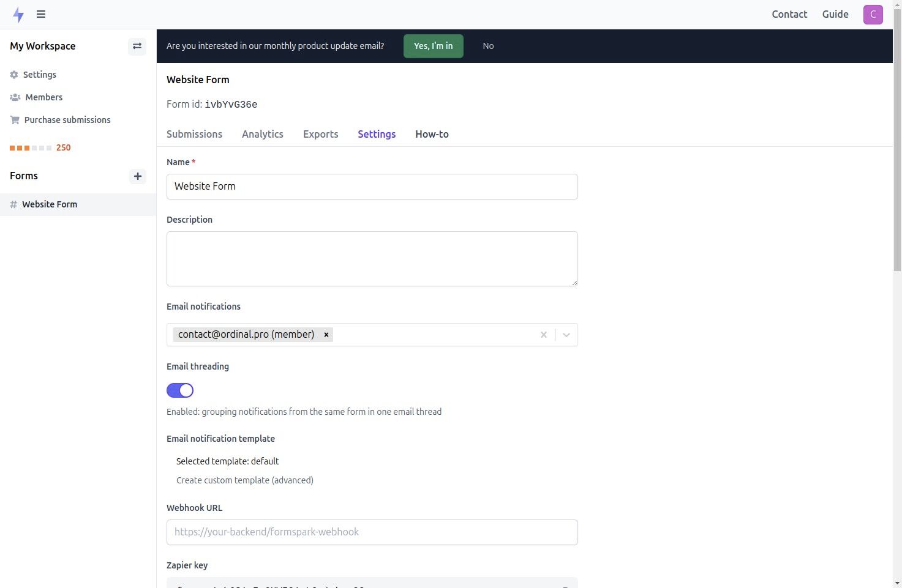Open Members using the people icon
This screenshot has height=588, width=902.
tap(14, 97)
